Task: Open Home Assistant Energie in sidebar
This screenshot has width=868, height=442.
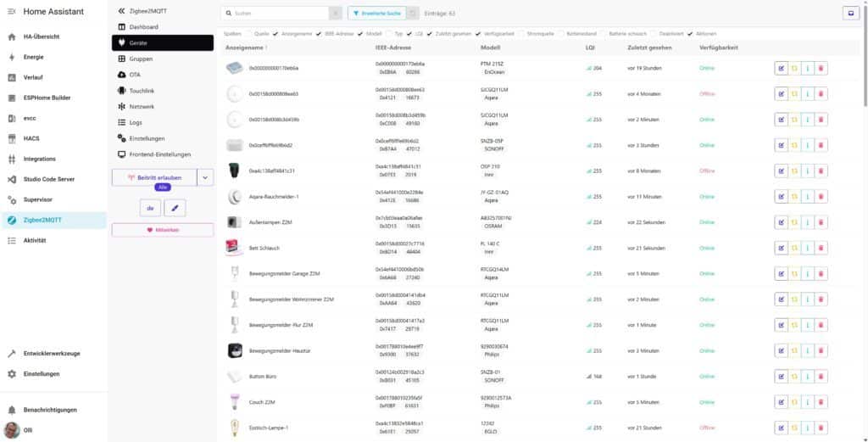Action: pyautogui.click(x=33, y=57)
